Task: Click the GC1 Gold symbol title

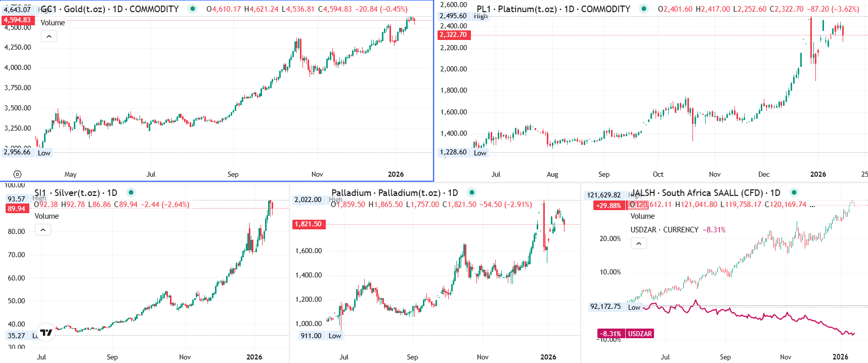Action: click(x=109, y=9)
